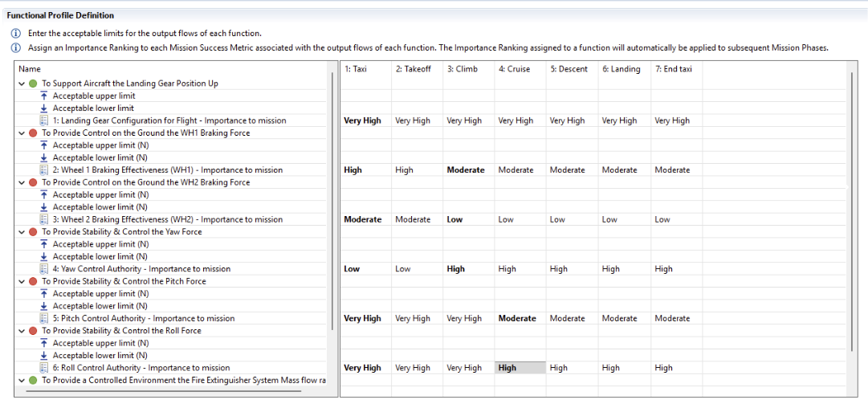
Task: Click Landing 'Very High' cell for Landing Gear
Action: [x=623, y=120]
